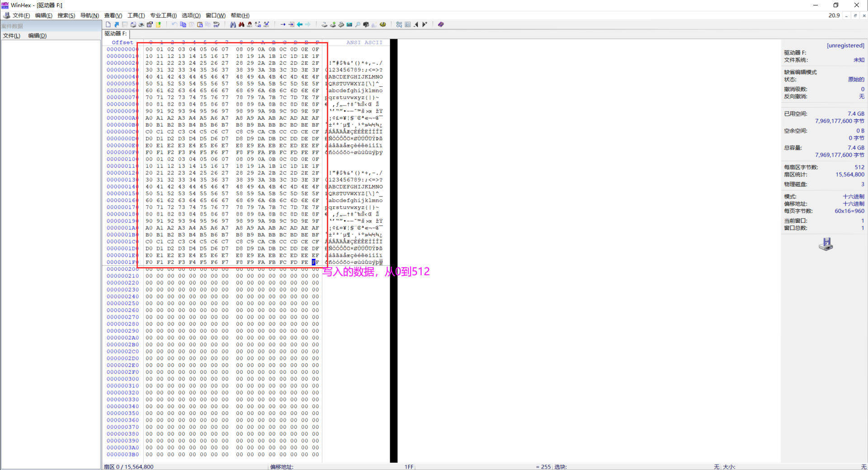868x470 pixels.
Task: Create a new file with the New icon
Action: 108,24
